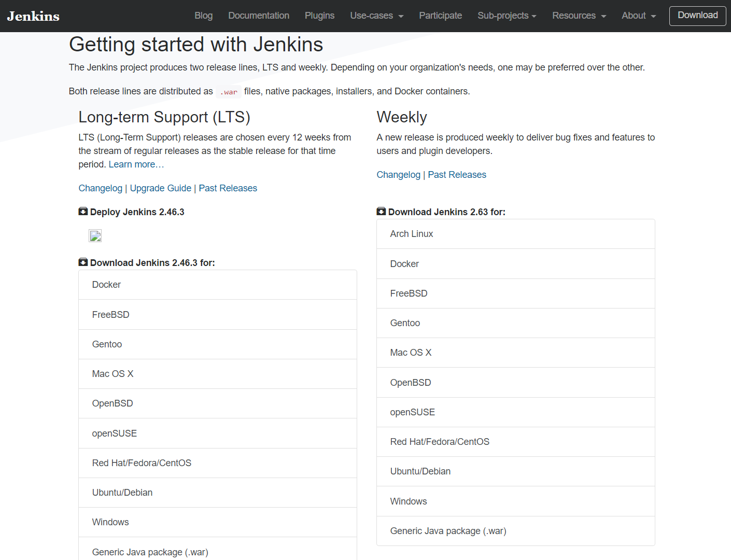Select OpenBSD in the LTS 2.46.3 list
This screenshot has width=731, height=560.
218,403
